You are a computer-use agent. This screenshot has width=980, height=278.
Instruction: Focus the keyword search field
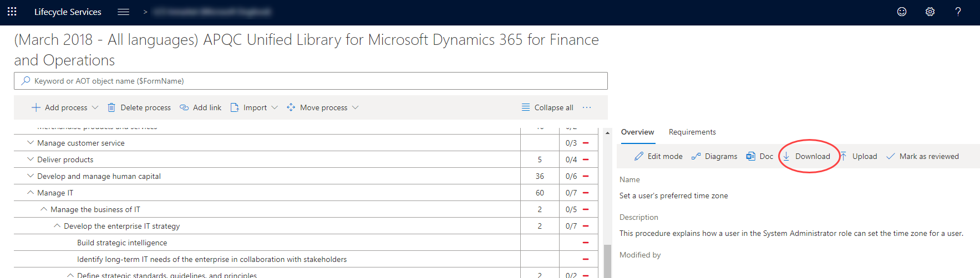point(311,81)
